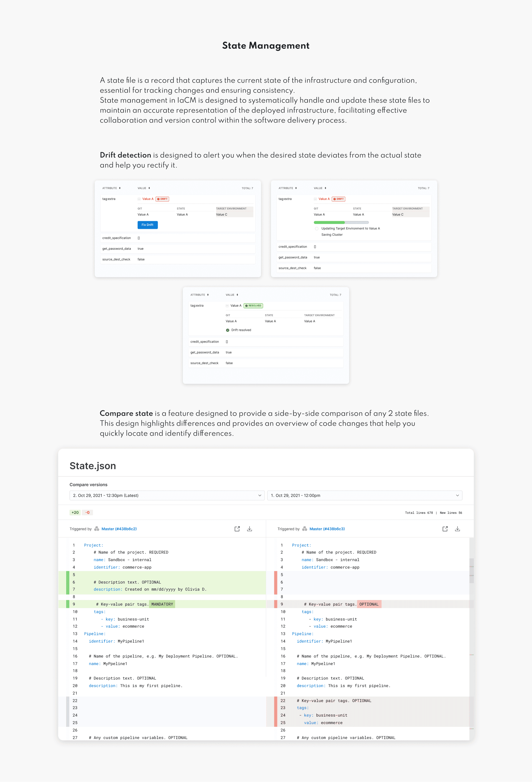The image size is (532, 782).
Task: Open external link icon in left diff pane
Action: [x=237, y=529]
